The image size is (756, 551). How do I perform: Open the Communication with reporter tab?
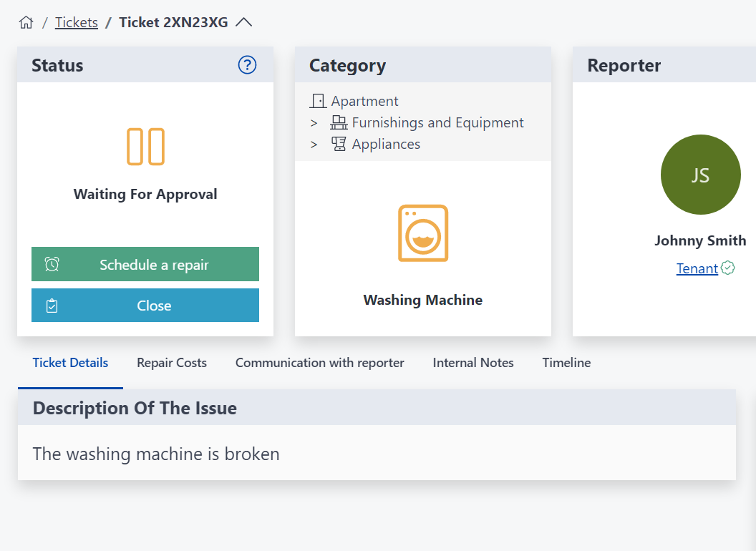tap(319, 363)
